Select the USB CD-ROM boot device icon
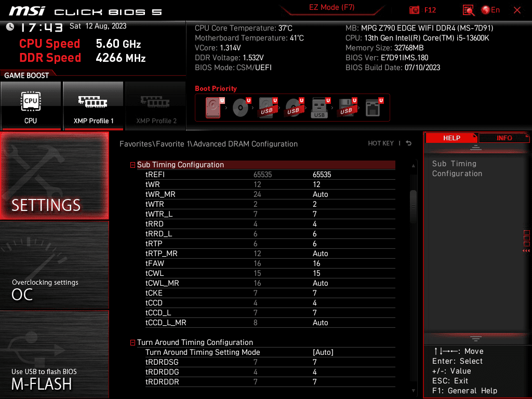This screenshot has height=399, width=532. pyautogui.click(x=295, y=108)
